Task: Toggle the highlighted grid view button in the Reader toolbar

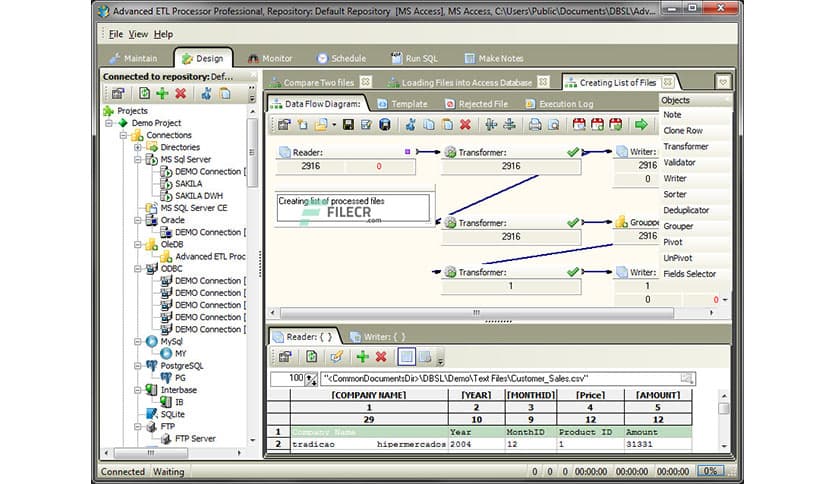Action: point(406,357)
